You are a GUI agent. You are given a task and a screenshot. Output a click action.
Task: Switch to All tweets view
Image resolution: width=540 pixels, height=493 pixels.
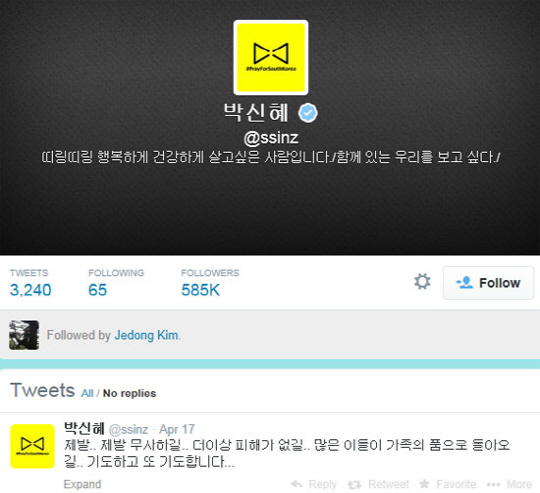(x=87, y=393)
